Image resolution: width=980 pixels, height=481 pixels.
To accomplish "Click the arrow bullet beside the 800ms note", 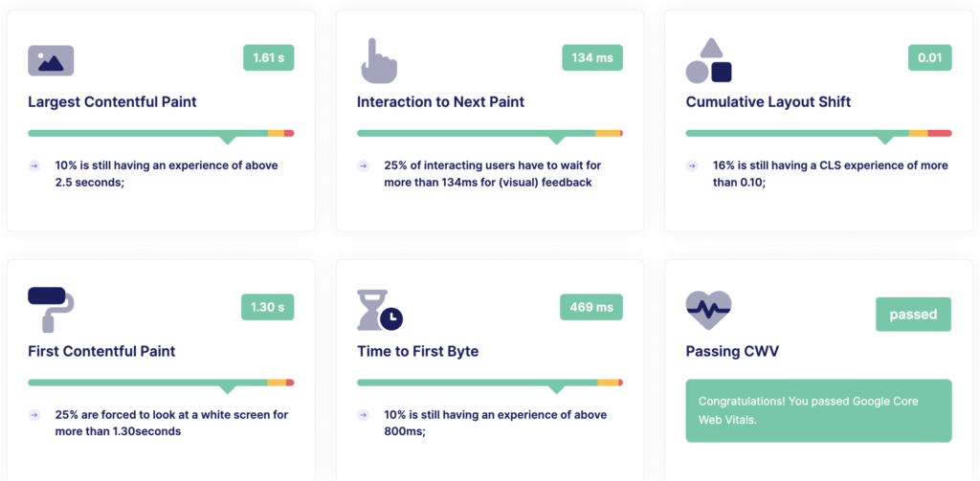I will pos(363,415).
